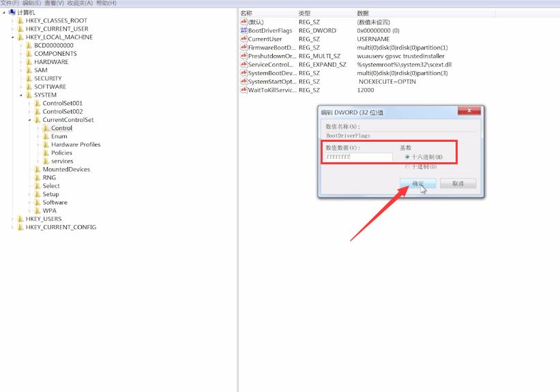The image size is (560, 392).
Task: Cancel the DWORD edit with 取消
Action: point(458,183)
